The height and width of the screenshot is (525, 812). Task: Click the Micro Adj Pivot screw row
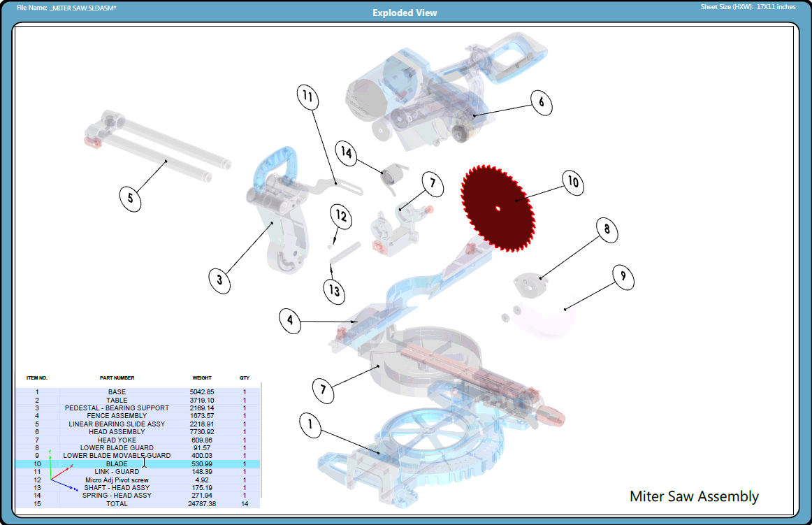(x=138, y=480)
